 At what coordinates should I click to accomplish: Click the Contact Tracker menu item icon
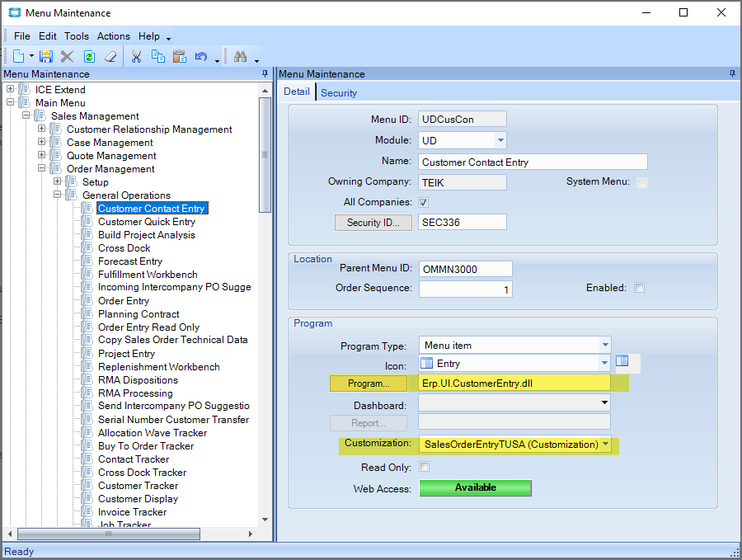pos(87,459)
